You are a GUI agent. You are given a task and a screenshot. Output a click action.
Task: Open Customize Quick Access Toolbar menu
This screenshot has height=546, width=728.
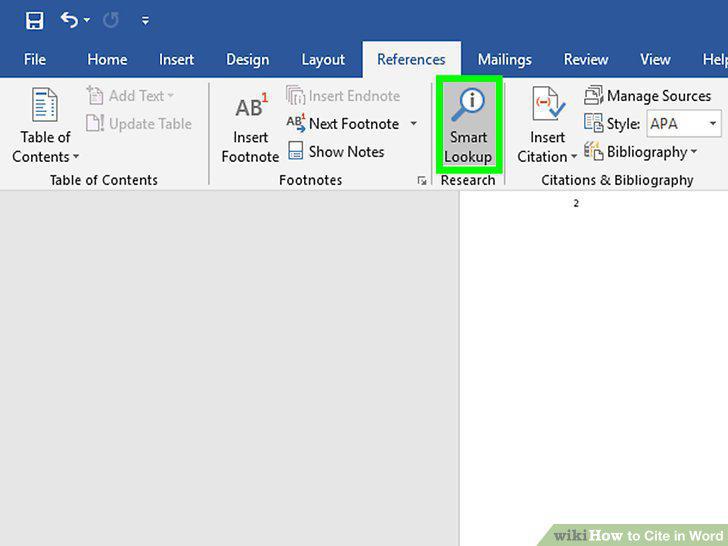(x=145, y=20)
